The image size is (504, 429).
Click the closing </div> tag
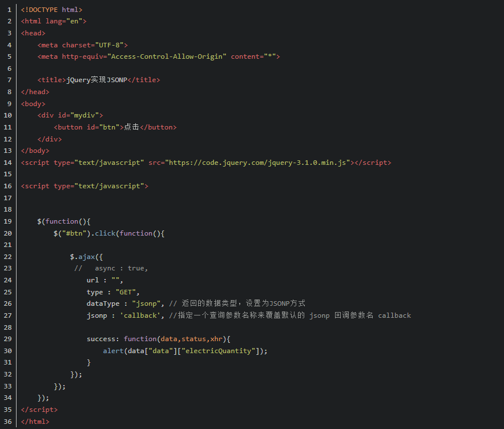pos(50,139)
